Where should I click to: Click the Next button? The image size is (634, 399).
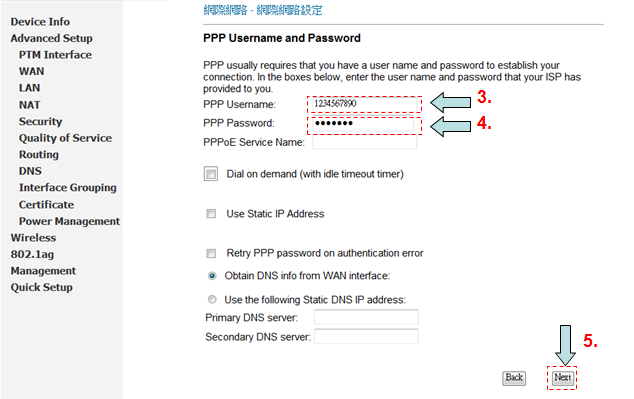click(x=562, y=378)
